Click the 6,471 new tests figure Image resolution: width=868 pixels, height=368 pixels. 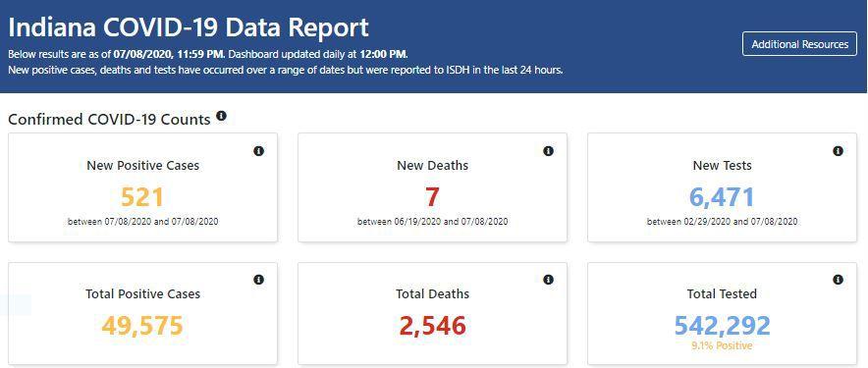(722, 197)
